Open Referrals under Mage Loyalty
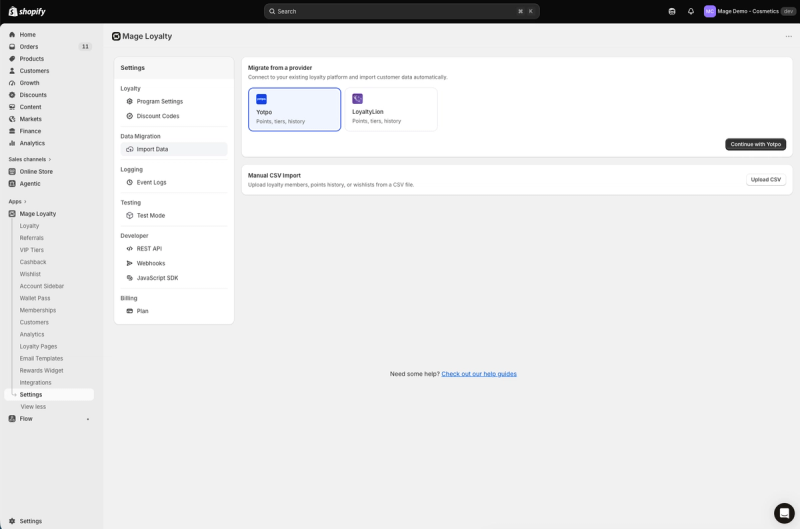 pos(32,238)
